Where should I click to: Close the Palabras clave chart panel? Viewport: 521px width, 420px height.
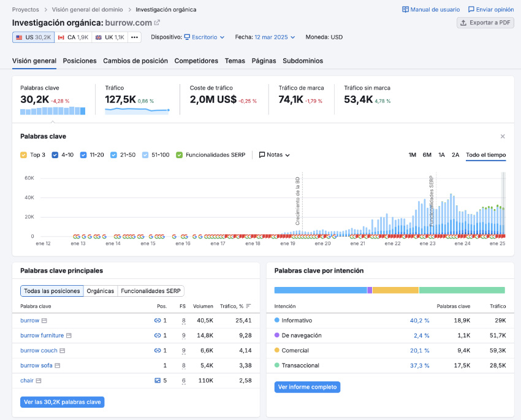pos(503,136)
